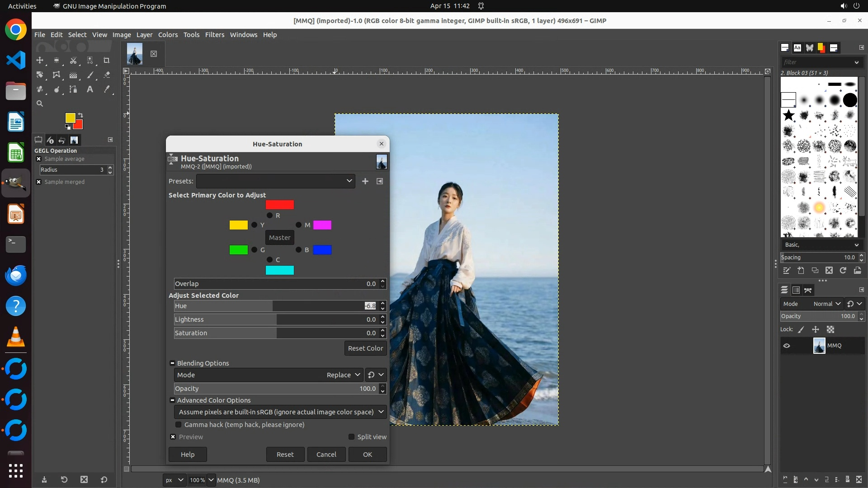Open blending Mode Replace dropdown
Image resolution: width=868 pixels, height=488 pixels.
[344, 375]
